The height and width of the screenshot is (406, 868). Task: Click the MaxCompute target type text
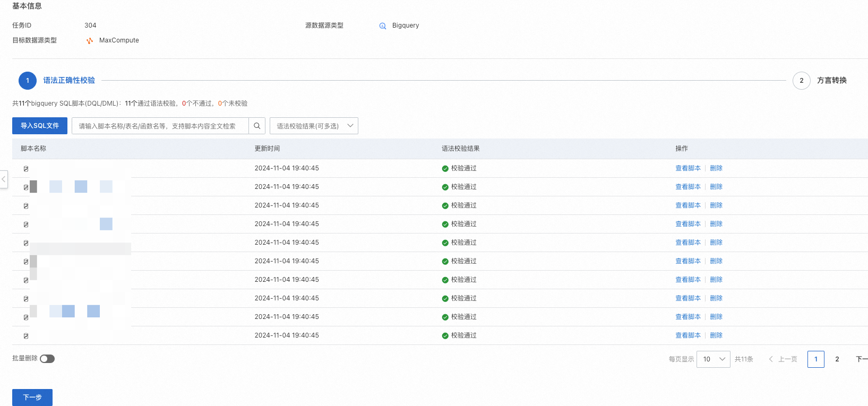[x=119, y=40]
